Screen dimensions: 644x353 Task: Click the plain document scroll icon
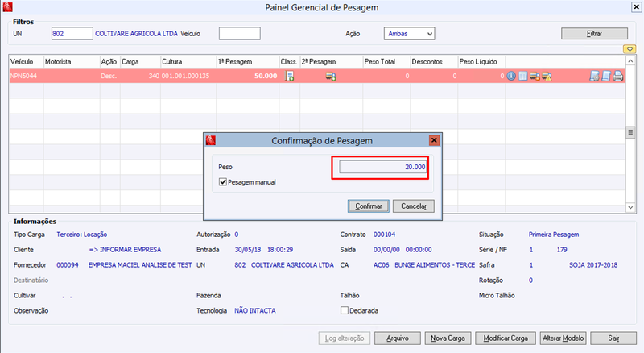(x=606, y=76)
